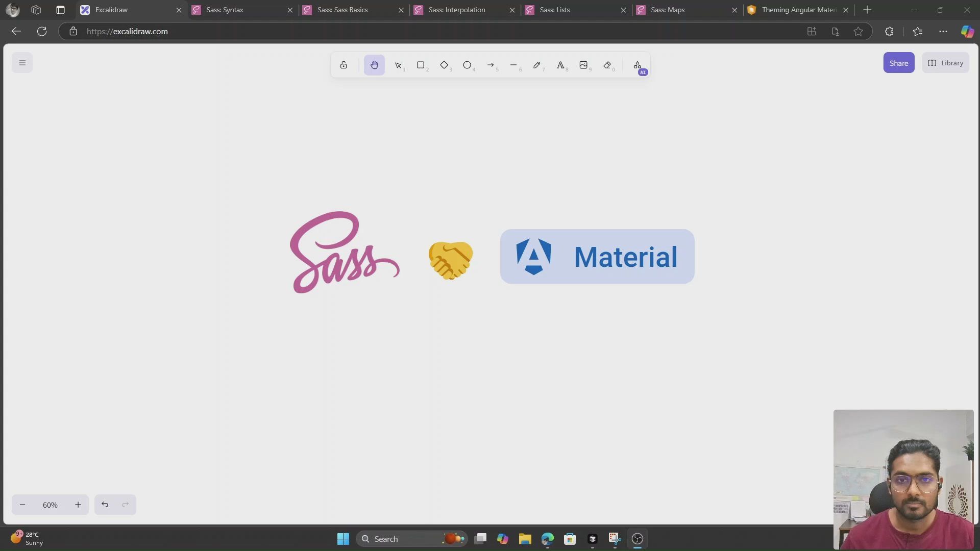This screenshot has height=551, width=980.
Task: Toggle the keep-tool-active lock icon
Action: point(344,65)
